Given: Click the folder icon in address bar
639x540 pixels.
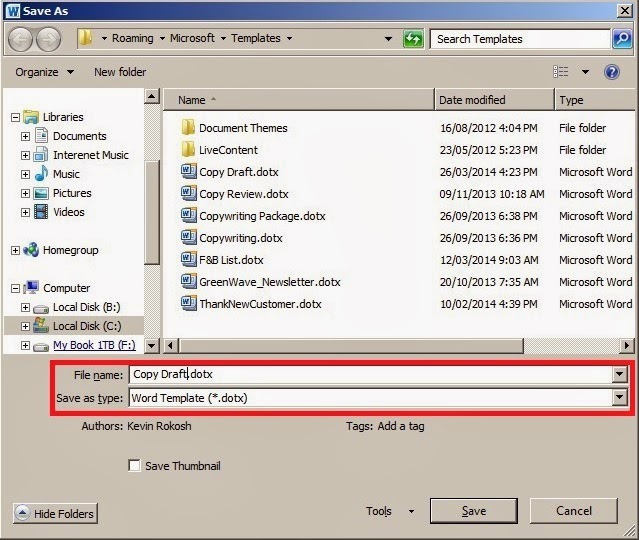Looking at the screenshot, I should 86,38.
